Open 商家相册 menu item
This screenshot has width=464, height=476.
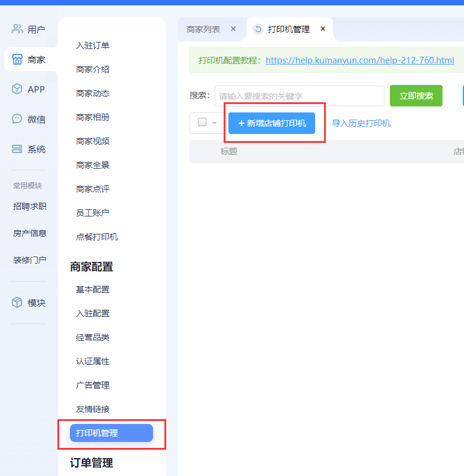pos(93,117)
